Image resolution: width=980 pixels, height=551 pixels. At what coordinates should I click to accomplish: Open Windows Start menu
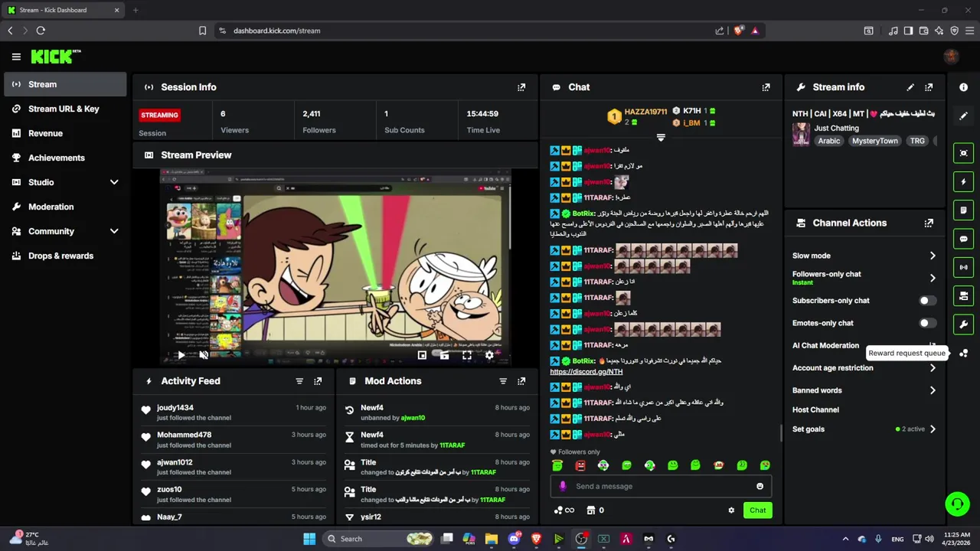[309, 539]
